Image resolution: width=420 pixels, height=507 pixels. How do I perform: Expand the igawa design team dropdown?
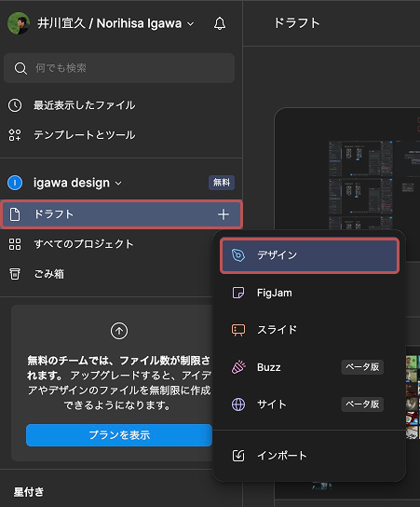point(118,184)
